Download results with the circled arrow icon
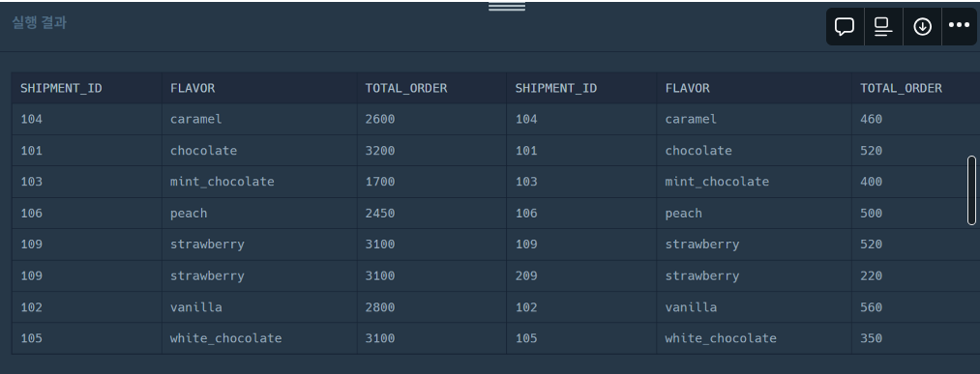980x374 pixels. [x=923, y=27]
